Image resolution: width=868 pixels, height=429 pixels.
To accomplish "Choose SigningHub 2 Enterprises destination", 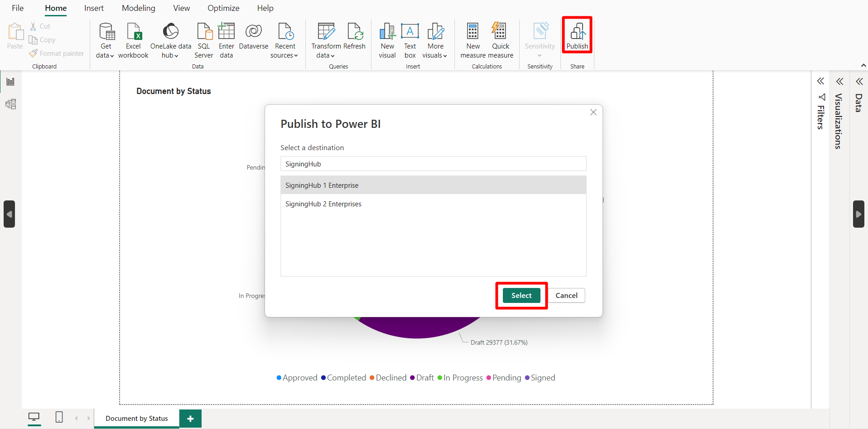I will [433, 204].
